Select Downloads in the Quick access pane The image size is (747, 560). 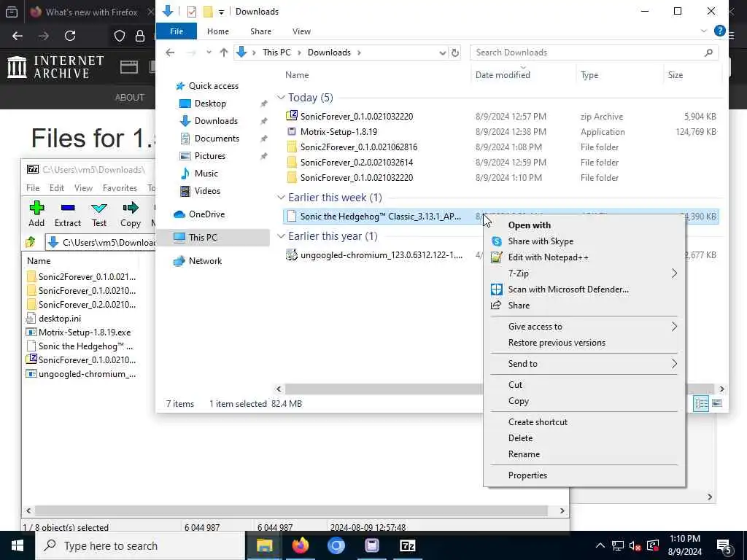[216, 121]
